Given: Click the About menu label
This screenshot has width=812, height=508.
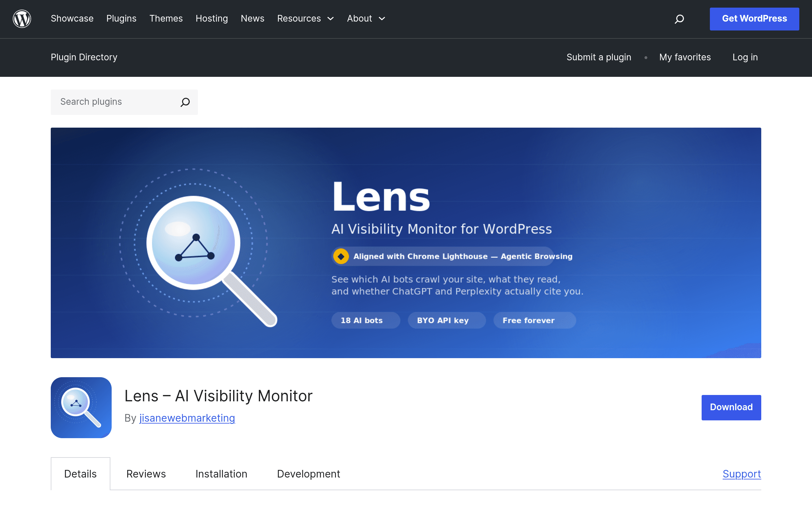Looking at the screenshot, I should [x=359, y=18].
